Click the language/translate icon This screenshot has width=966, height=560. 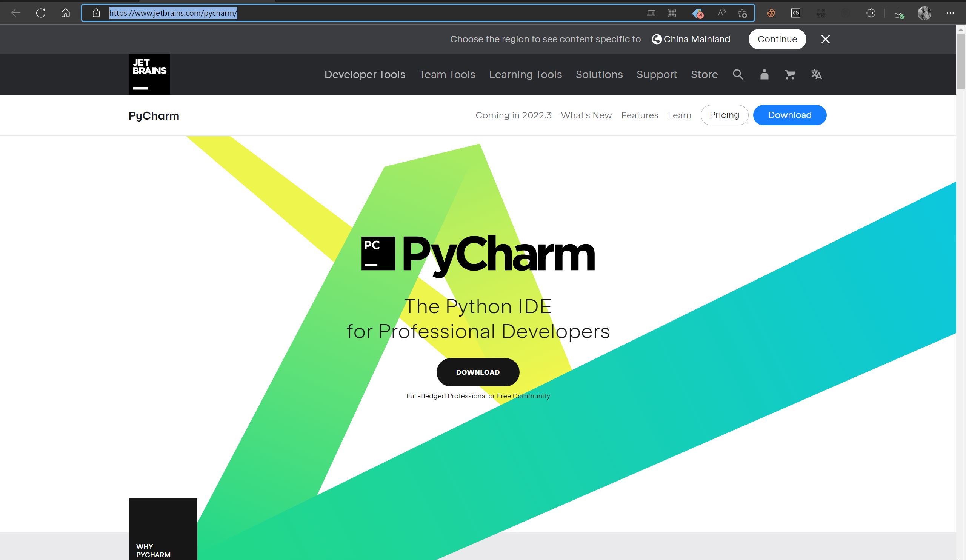point(816,74)
